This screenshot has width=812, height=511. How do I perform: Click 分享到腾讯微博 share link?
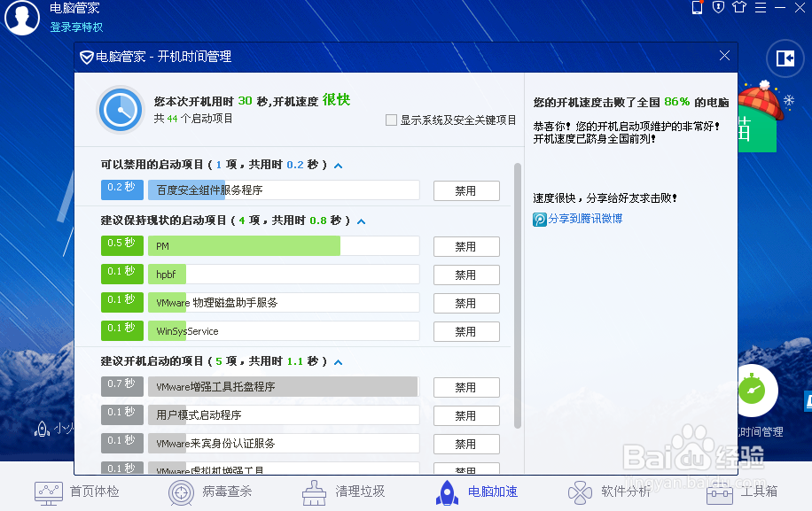coord(585,219)
